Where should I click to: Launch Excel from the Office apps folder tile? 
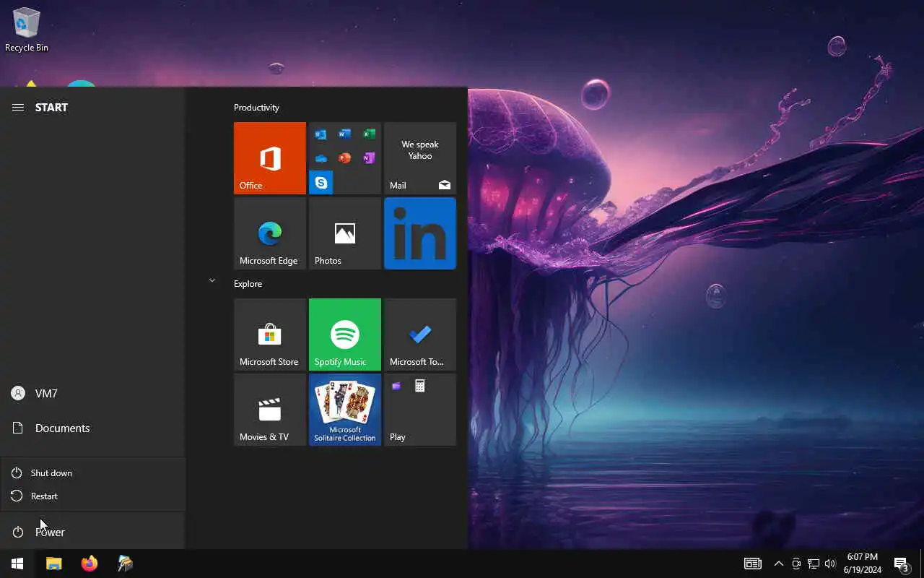[369, 134]
